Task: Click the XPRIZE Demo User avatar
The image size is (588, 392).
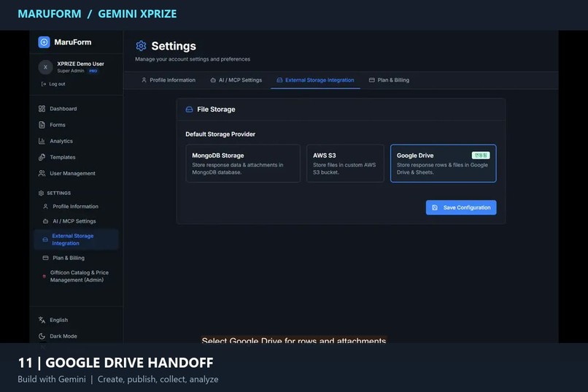Action: (45, 67)
